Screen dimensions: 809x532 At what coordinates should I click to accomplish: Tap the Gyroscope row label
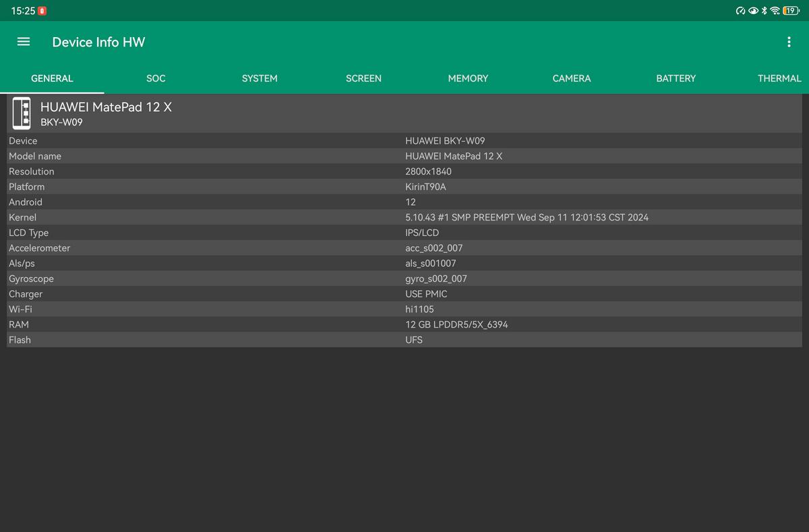[x=31, y=278]
